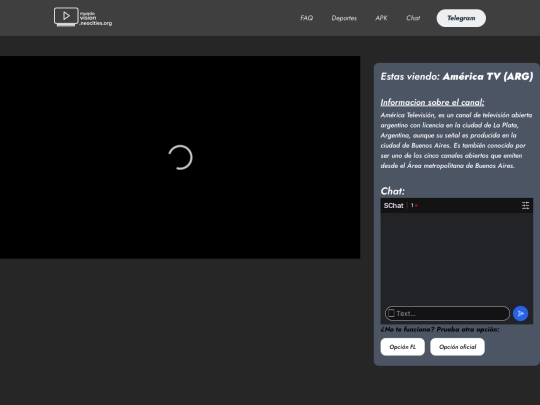This screenshot has width=540, height=405.
Task: Click 'Estas viendo: América TV (ARG)' title
Action: 457,76
